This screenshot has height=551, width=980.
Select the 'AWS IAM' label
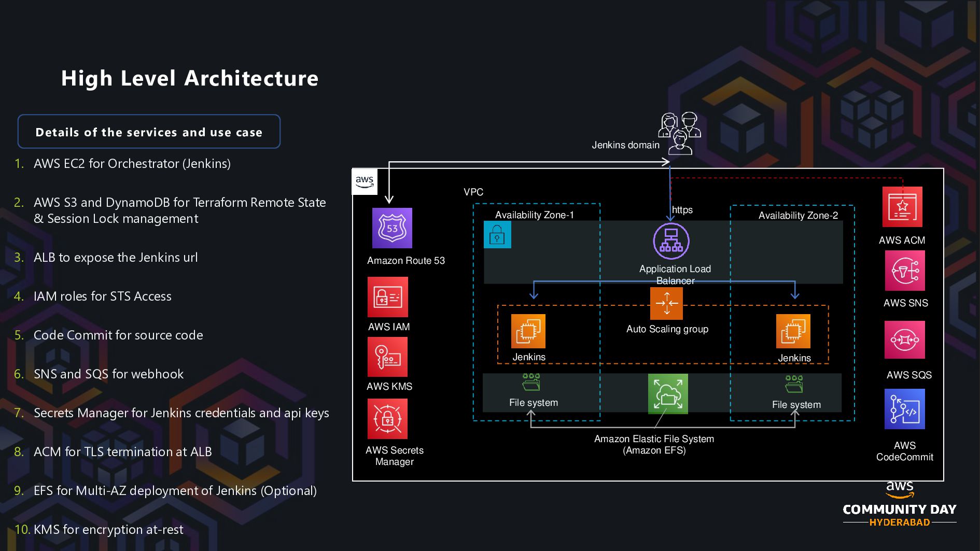(389, 327)
